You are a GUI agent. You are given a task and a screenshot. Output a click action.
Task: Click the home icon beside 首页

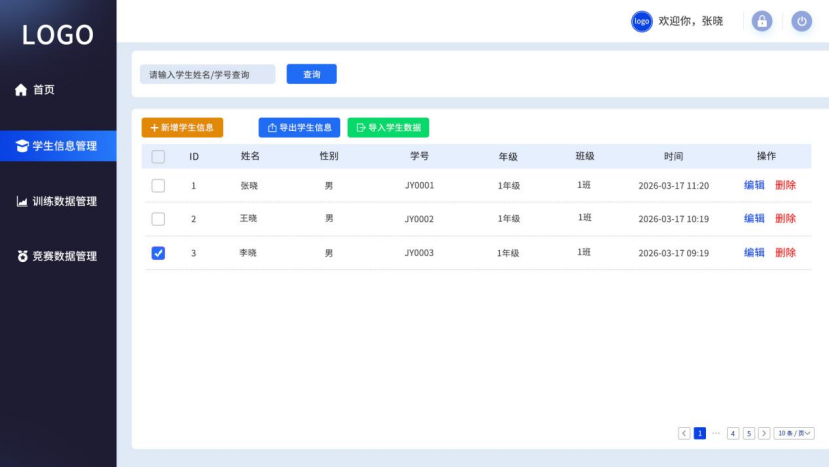click(21, 90)
